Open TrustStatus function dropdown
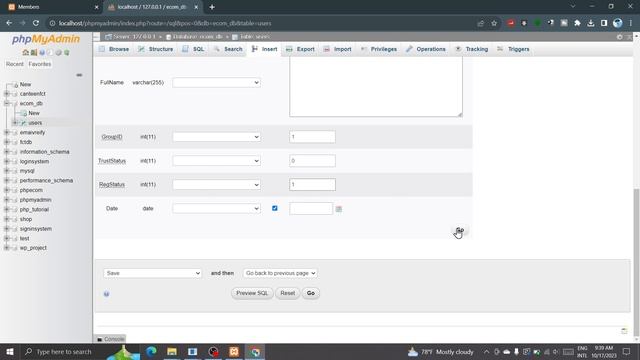 (216, 161)
